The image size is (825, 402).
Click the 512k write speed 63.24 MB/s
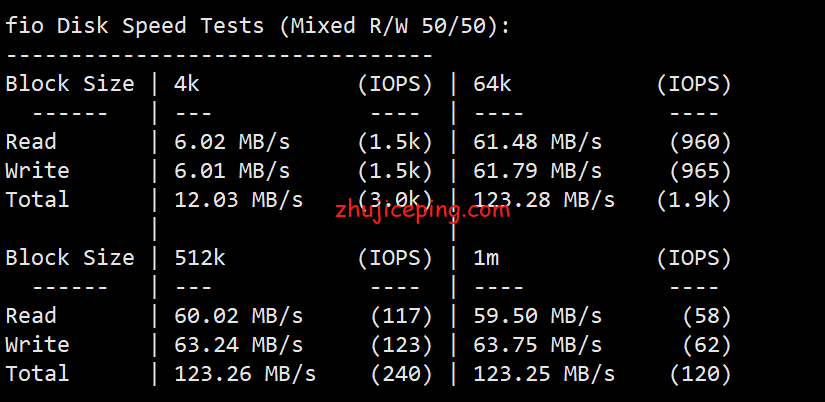[x=238, y=345]
